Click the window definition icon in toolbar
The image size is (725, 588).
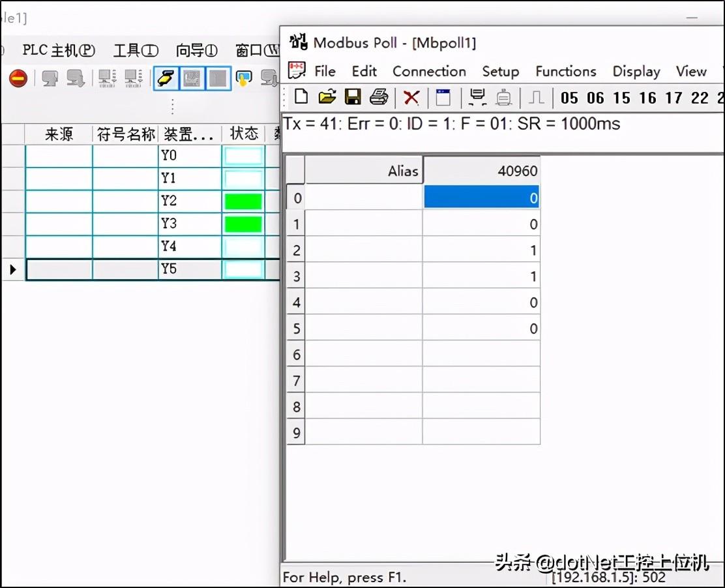coord(443,97)
